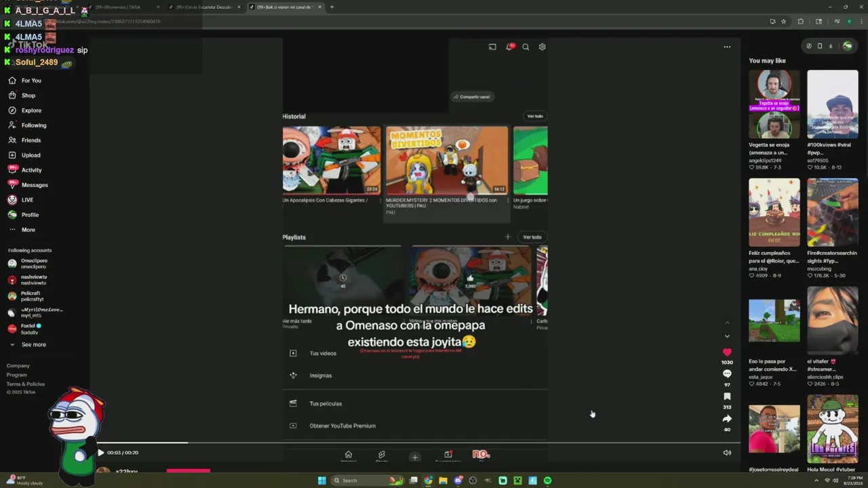Click the Profile avatar icon in sidebar
The width and height of the screenshot is (868, 488).
pyautogui.click(x=12, y=215)
